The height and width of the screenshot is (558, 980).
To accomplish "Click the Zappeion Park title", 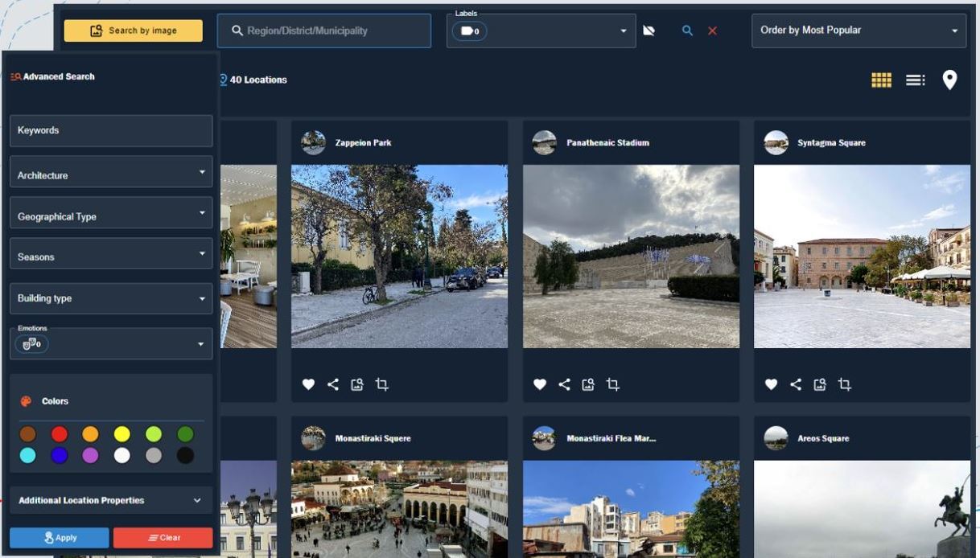I will (363, 143).
